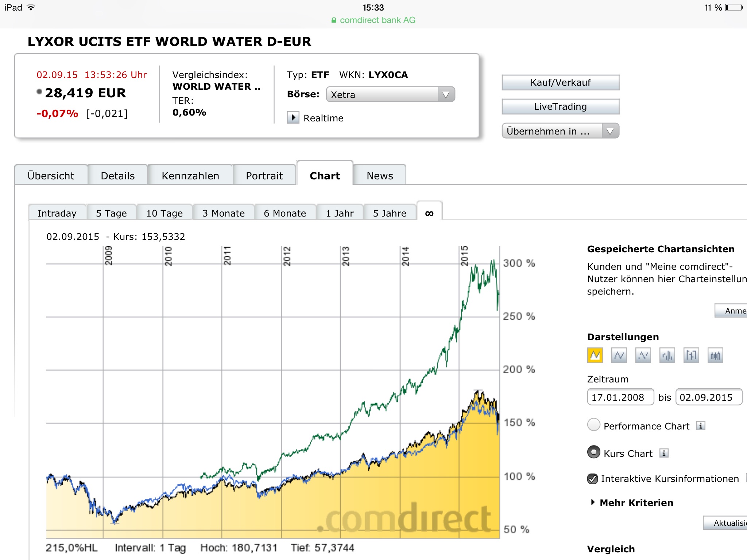
Task: Uncheck Interaktive Kursinformationen checkbox
Action: 593,479
